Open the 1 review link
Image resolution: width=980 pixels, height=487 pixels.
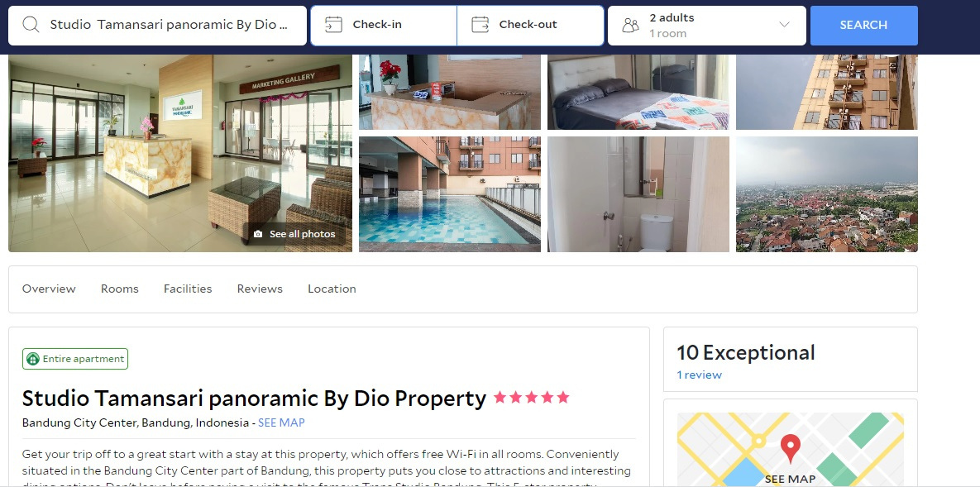(x=699, y=375)
